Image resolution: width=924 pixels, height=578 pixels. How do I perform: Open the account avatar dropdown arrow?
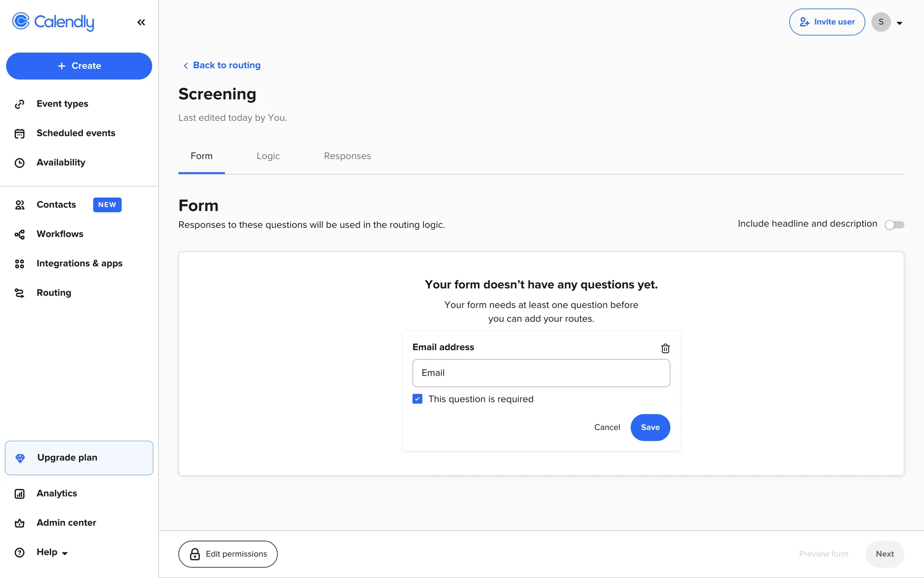[899, 23]
